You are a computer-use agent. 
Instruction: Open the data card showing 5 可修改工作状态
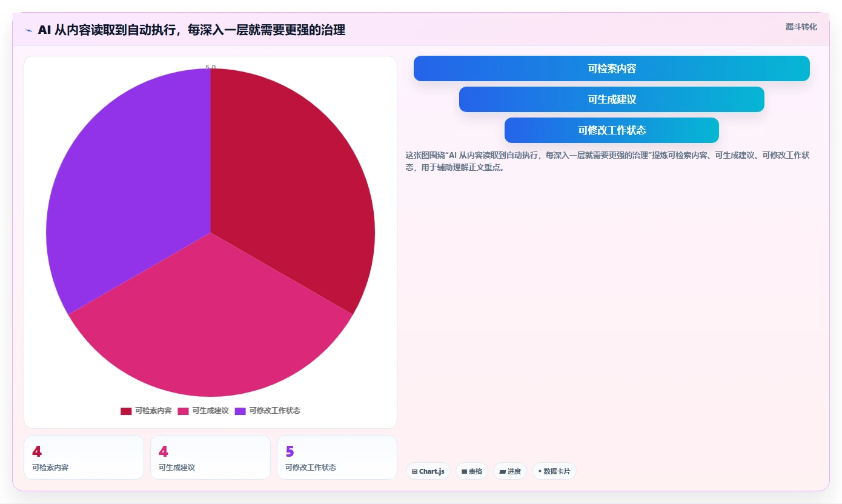point(337,457)
